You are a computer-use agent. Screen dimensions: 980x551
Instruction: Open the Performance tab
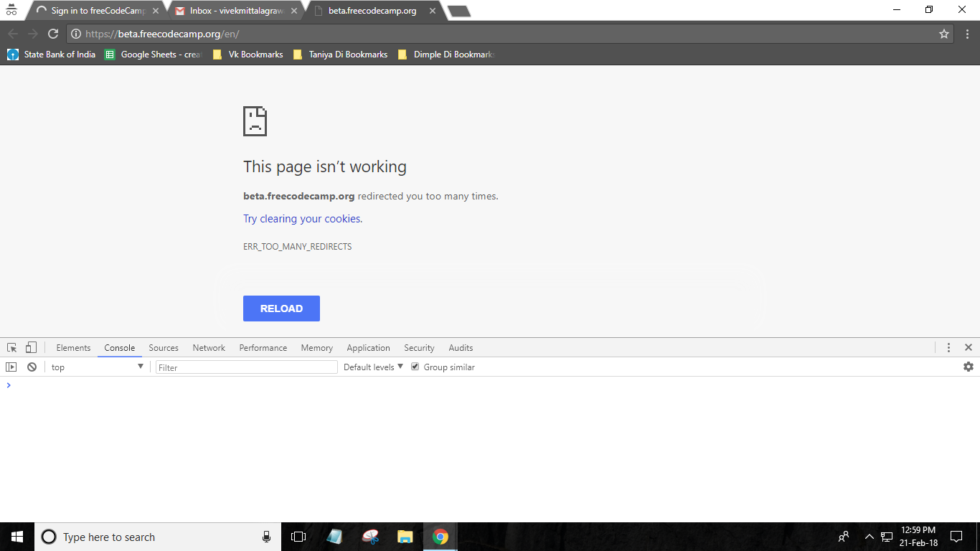coord(263,347)
